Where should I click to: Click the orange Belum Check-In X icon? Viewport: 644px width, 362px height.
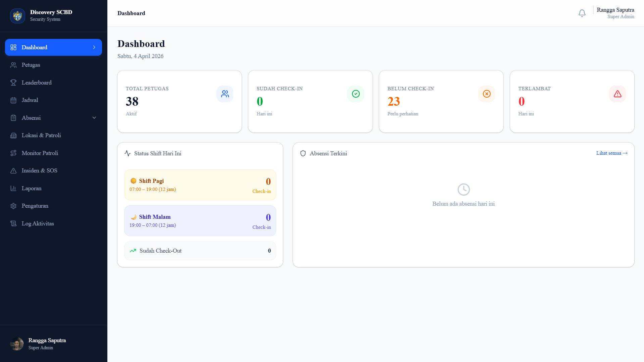tap(487, 94)
